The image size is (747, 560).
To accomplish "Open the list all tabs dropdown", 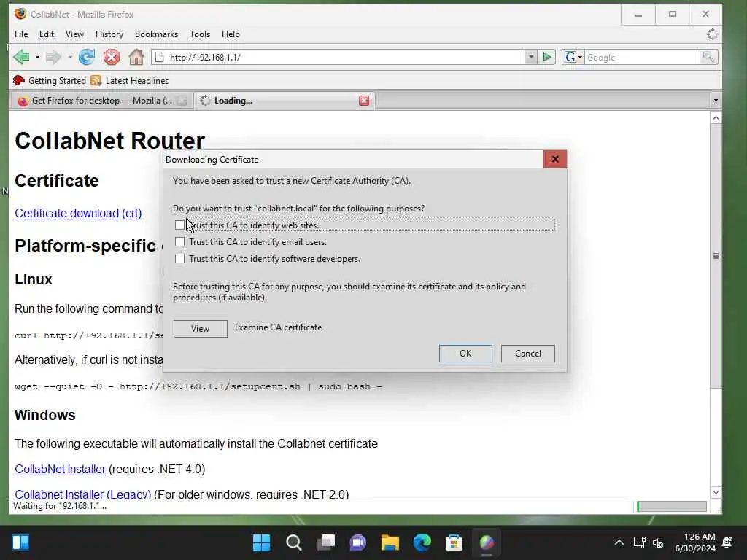I will 715,101.
